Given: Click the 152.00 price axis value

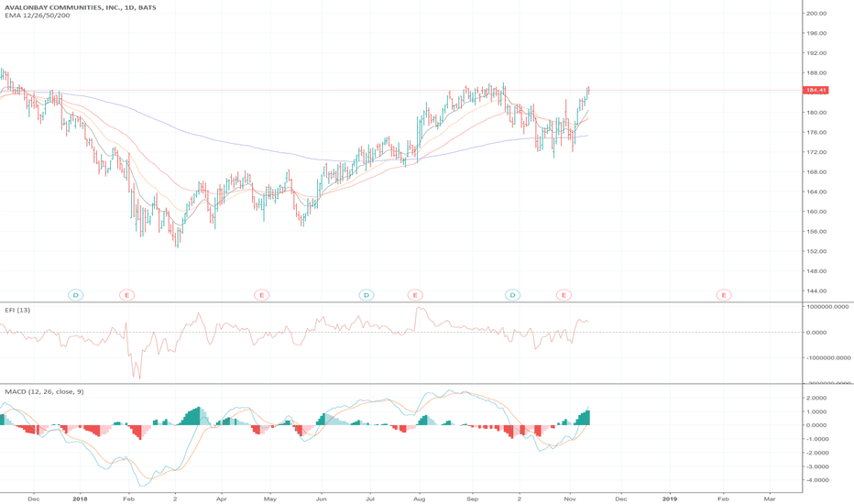Looking at the screenshot, I should pos(816,252).
